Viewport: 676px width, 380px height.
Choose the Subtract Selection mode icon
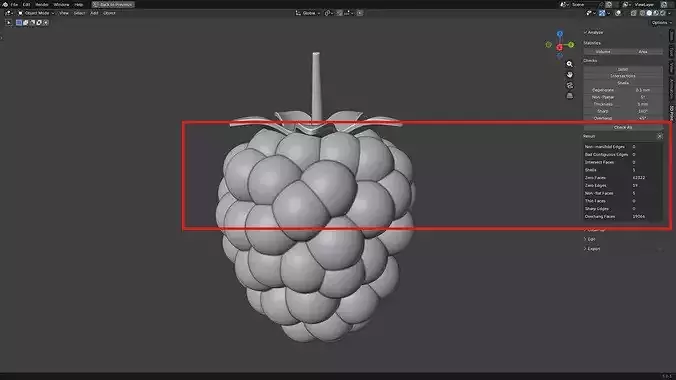click(x=32, y=22)
